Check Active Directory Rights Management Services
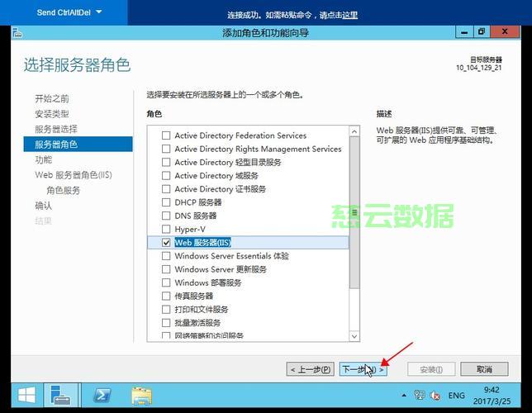Viewport: 532px width, 413px height. [x=166, y=149]
